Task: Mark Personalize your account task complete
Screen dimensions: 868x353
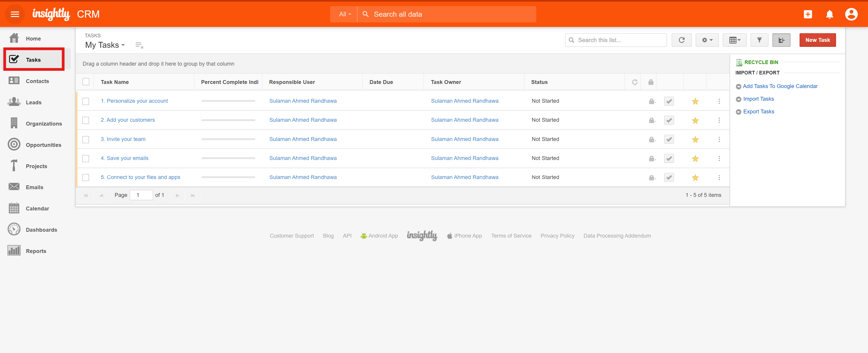Action: pyautogui.click(x=669, y=101)
